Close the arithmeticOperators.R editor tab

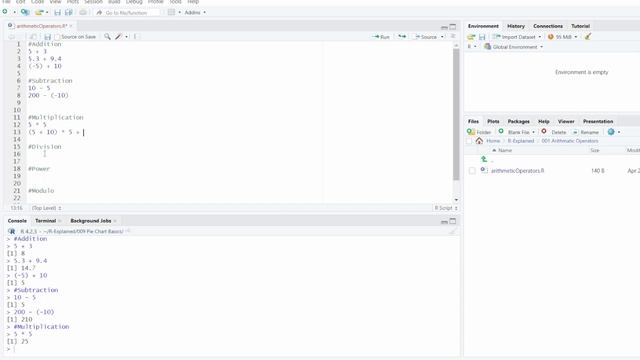(71, 26)
